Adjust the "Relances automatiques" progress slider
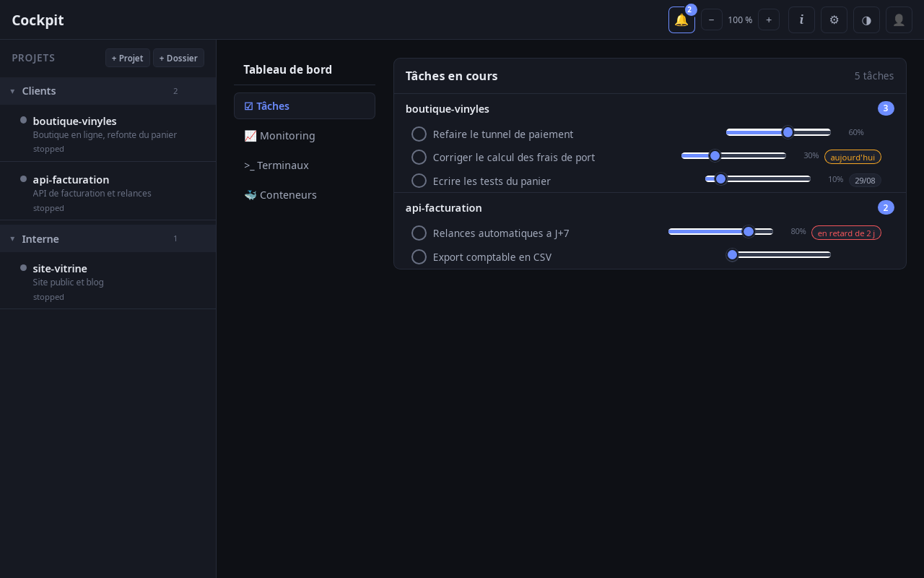This screenshot has height=578, width=924. (x=720, y=231)
